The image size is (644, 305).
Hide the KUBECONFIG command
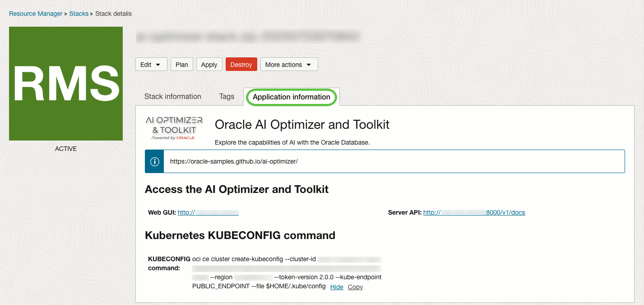[x=337, y=287]
